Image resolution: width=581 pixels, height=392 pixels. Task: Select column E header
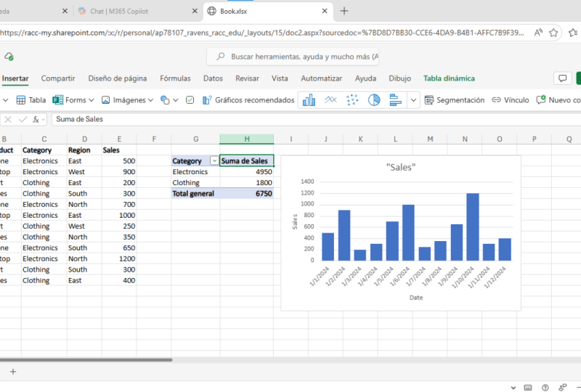click(119, 139)
